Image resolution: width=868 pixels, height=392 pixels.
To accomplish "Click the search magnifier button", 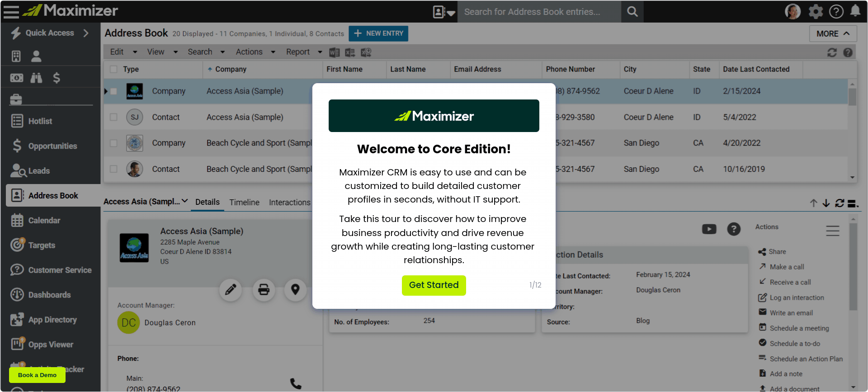I will 632,12.
